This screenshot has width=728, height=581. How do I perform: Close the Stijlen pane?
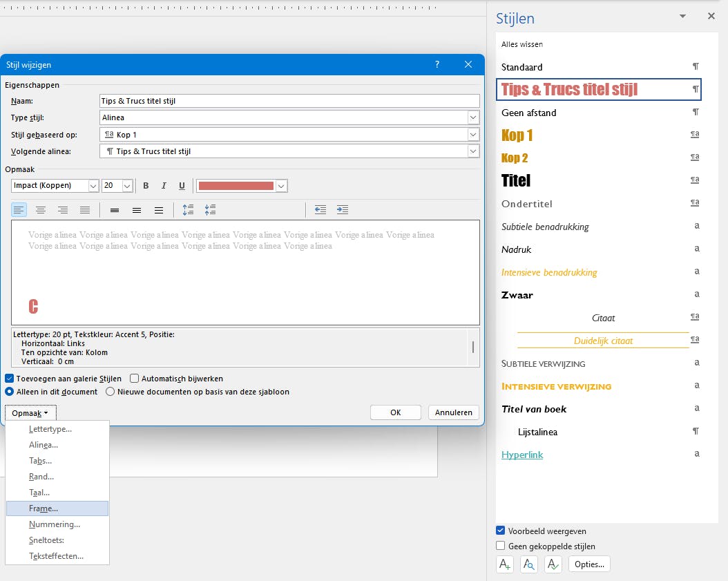(x=711, y=17)
